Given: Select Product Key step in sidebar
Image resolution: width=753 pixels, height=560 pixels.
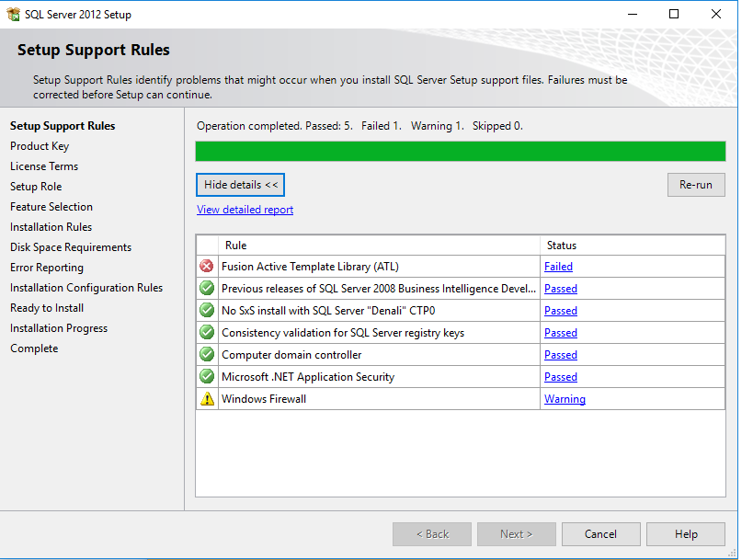Looking at the screenshot, I should point(40,146).
